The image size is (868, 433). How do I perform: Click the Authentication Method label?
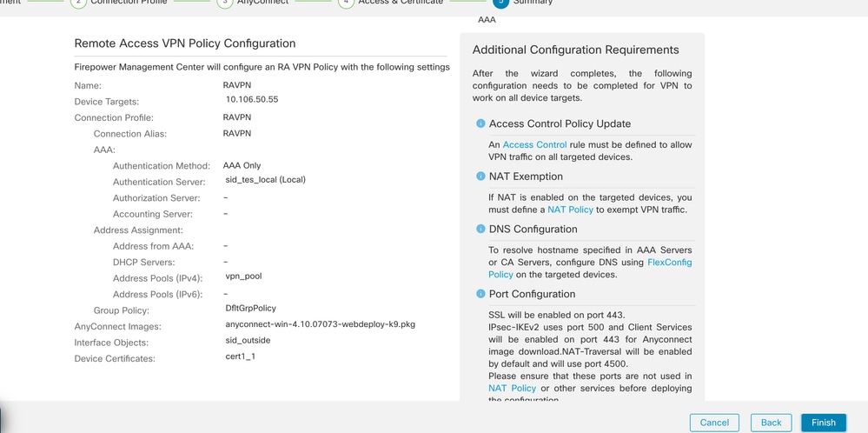coord(162,165)
